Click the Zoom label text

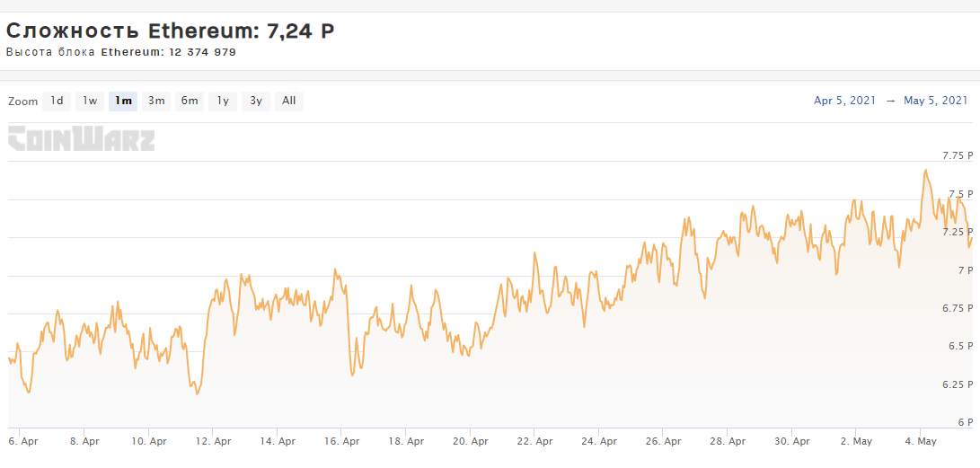[x=23, y=102]
